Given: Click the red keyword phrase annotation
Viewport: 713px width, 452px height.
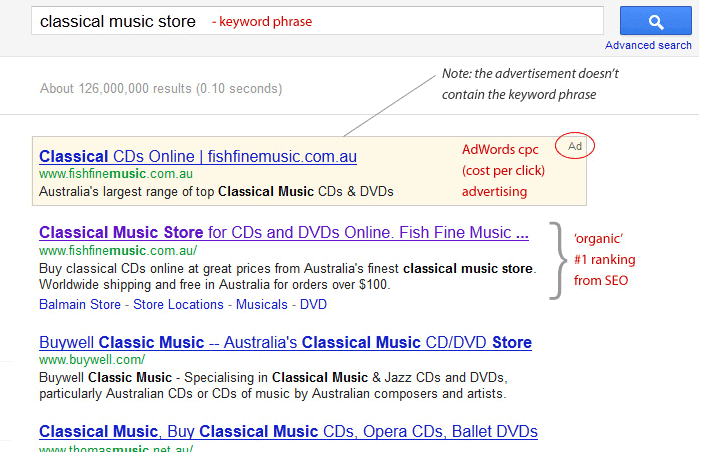Looking at the screenshot, I should [262, 21].
